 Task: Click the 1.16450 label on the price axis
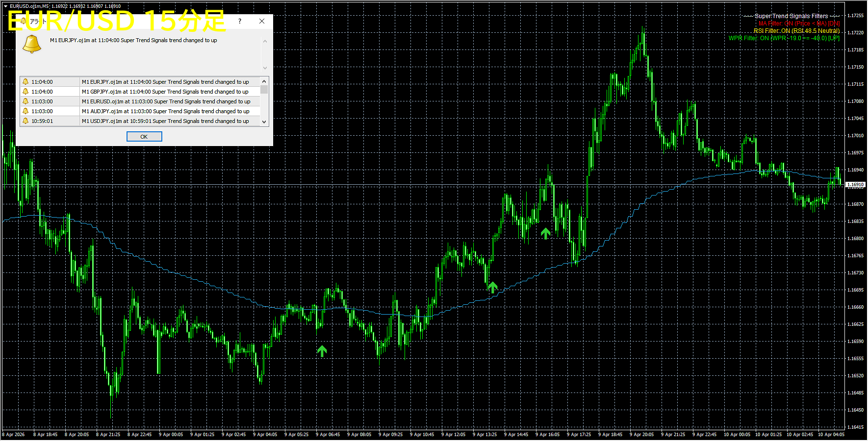(855, 410)
